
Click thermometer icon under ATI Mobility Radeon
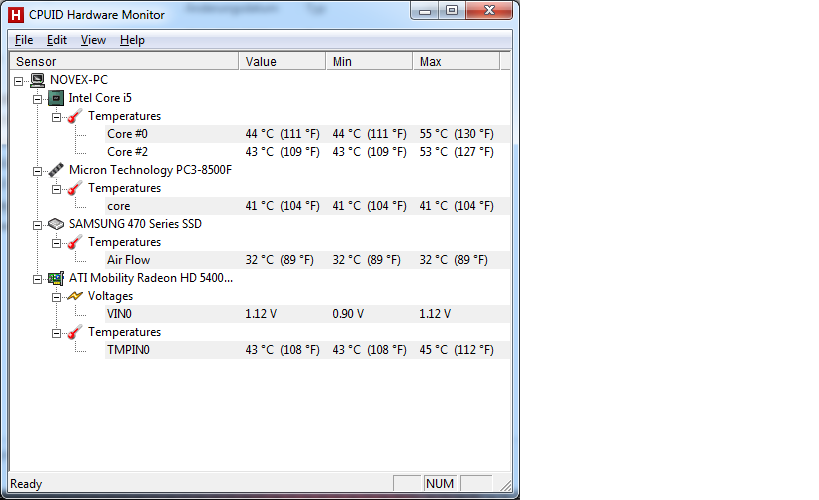[75, 332]
